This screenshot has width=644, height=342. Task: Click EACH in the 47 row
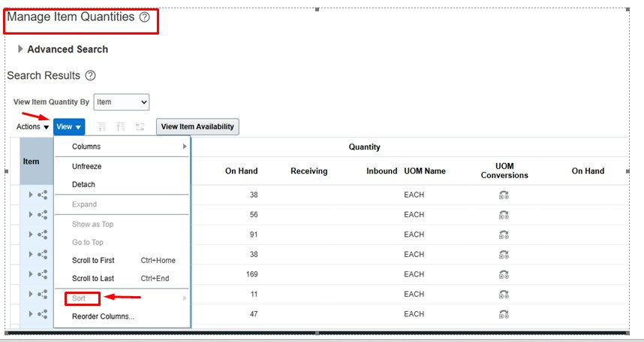point(414,314)
